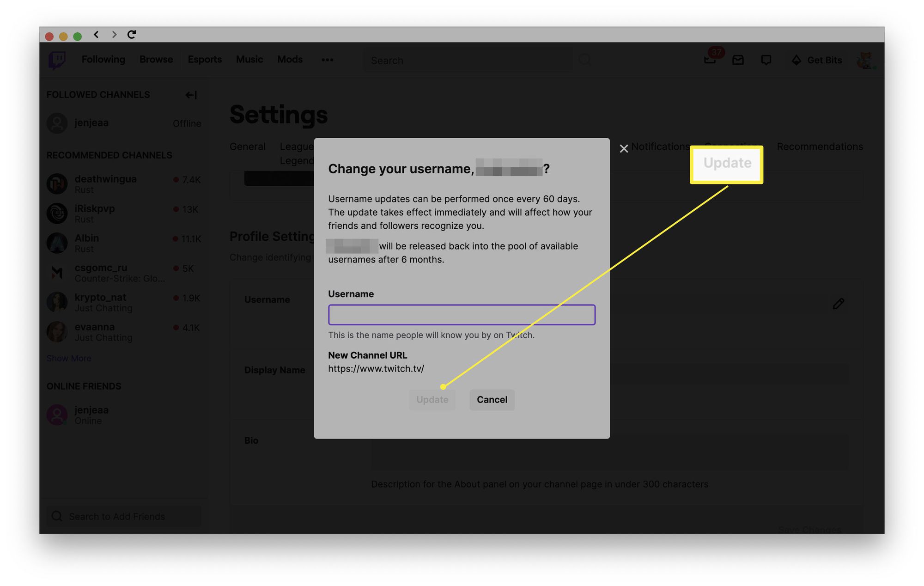Click the jenjeaa avatar in Followed Channels
The width and height of the screenshot is (924, 586).
coord(57,123)
